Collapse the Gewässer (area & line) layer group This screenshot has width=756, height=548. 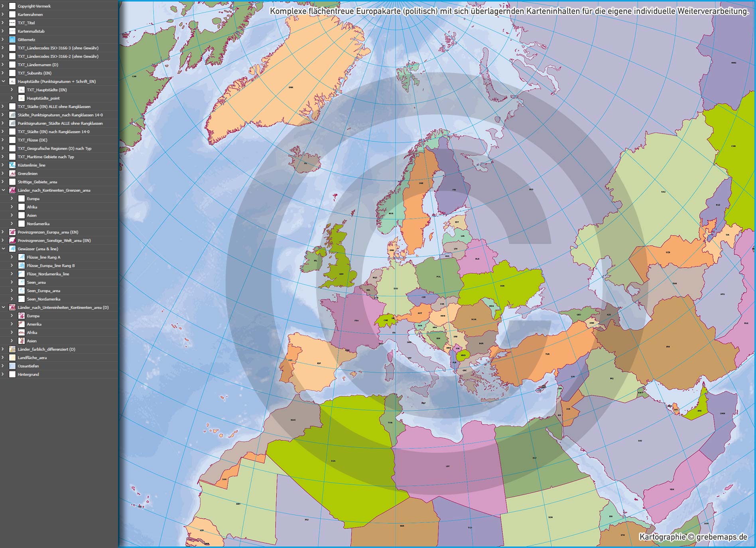click(3, 249)
